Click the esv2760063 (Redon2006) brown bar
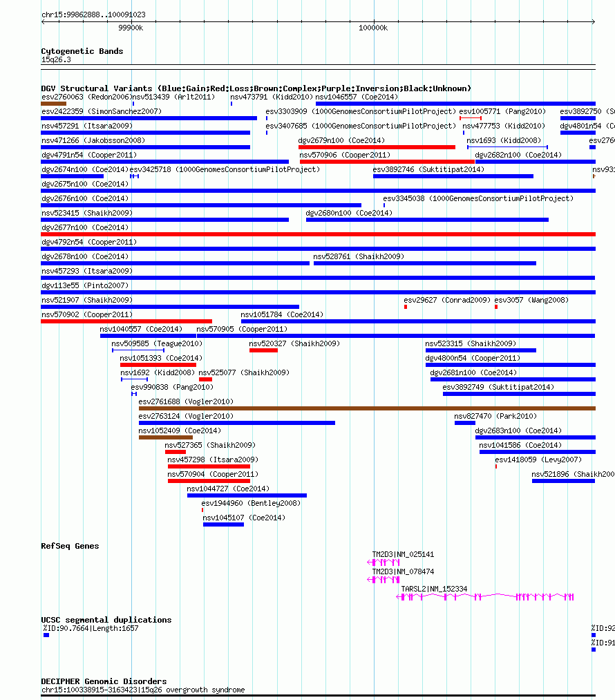This screenshot has width=615, height=700. click(54, 104)
